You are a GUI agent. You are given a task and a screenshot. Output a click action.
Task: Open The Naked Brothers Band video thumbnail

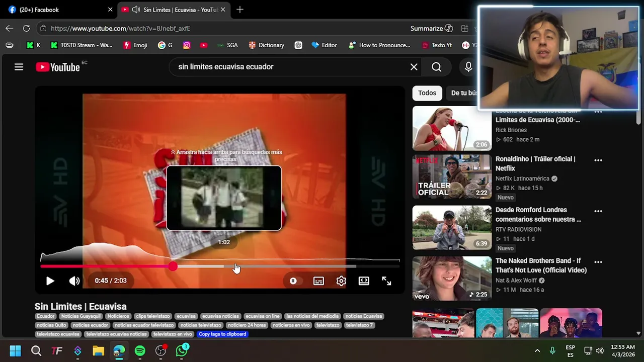click(x=452, y=278)
